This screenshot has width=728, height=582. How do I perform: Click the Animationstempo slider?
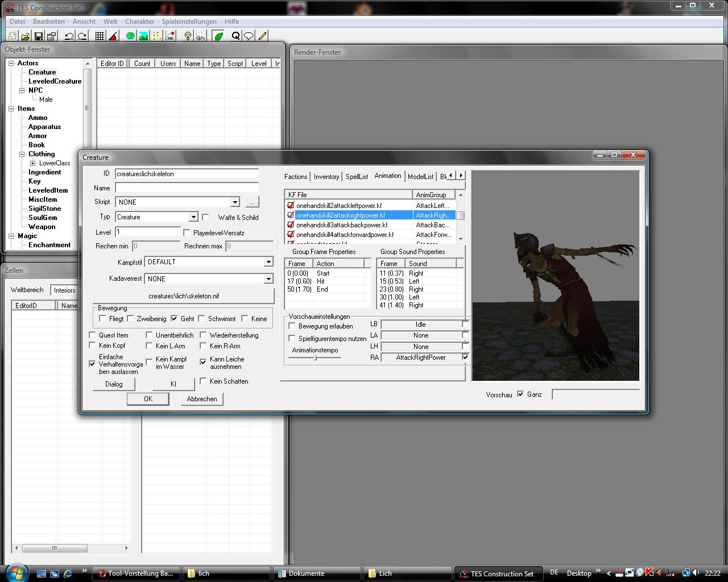pyautogui.click(x=316, y=357)
